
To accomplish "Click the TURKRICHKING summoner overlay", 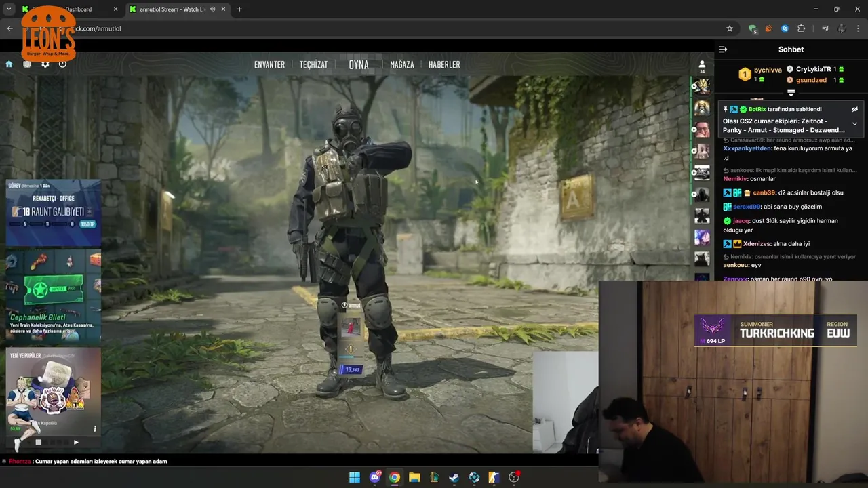I will click(774, 330).
